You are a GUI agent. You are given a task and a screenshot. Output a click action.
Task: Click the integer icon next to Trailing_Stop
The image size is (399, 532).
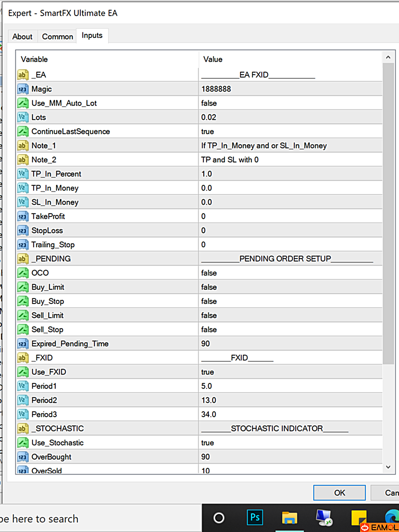point(23,244)
